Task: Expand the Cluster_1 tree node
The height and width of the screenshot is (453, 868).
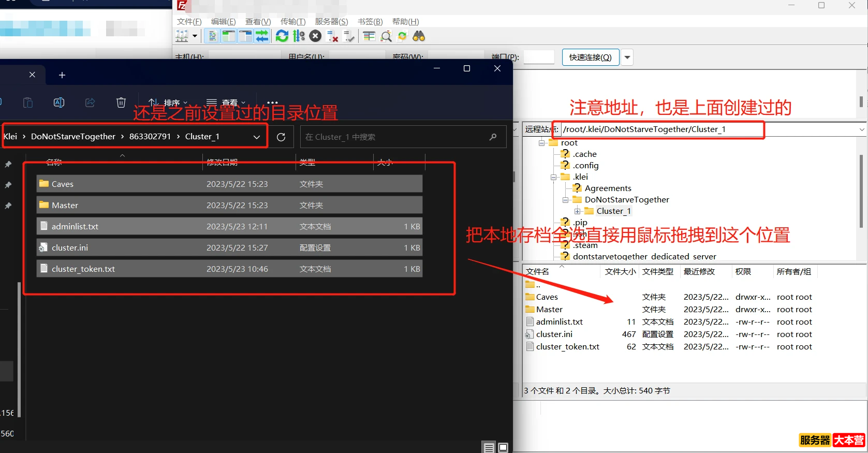Action: (x=578, y=211)
